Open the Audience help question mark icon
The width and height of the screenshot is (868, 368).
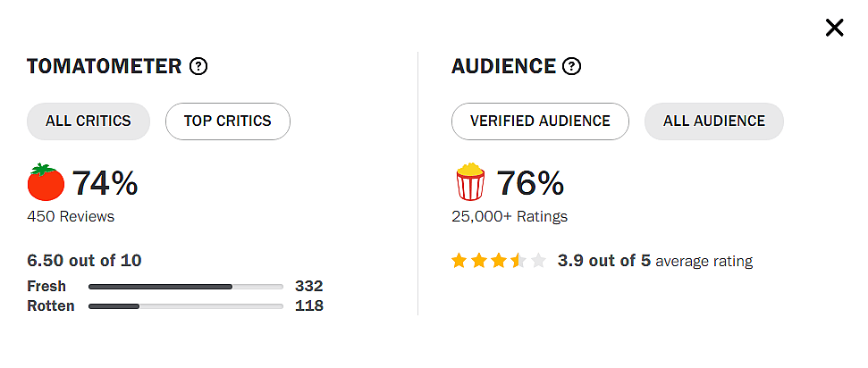pos(572,66)
